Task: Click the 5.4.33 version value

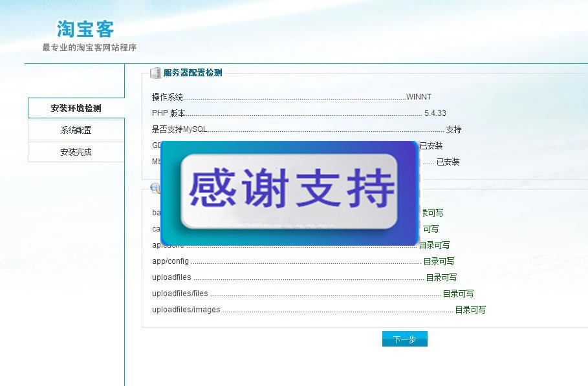Action: (x=435, y=113)
